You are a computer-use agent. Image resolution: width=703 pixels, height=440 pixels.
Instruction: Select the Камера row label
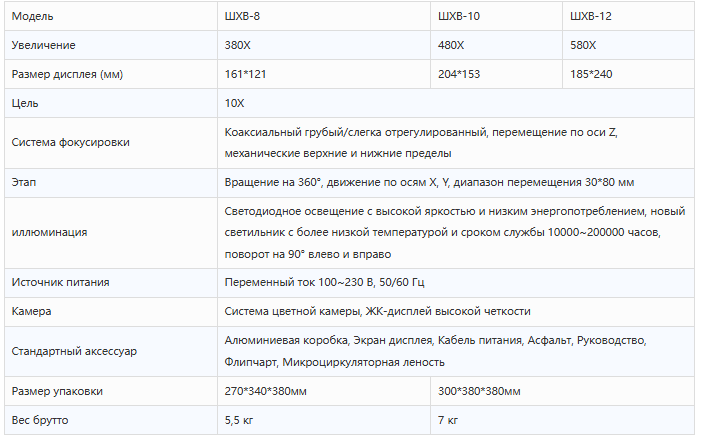click(31, 311)
